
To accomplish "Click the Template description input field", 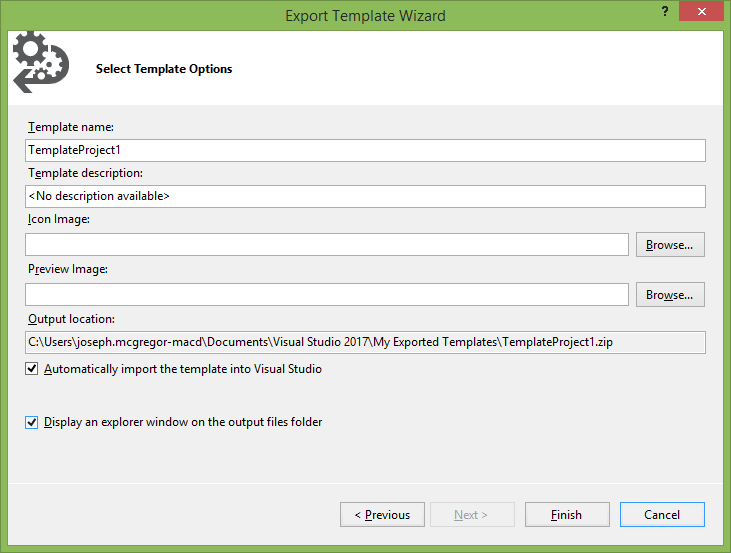I will click(x=365, y=196).
